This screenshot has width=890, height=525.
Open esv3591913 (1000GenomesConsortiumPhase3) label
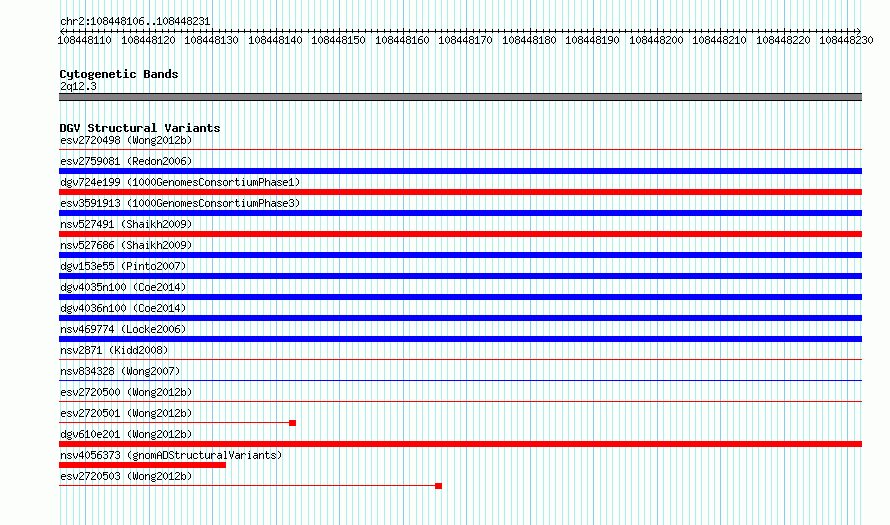[x=180, y=203]
